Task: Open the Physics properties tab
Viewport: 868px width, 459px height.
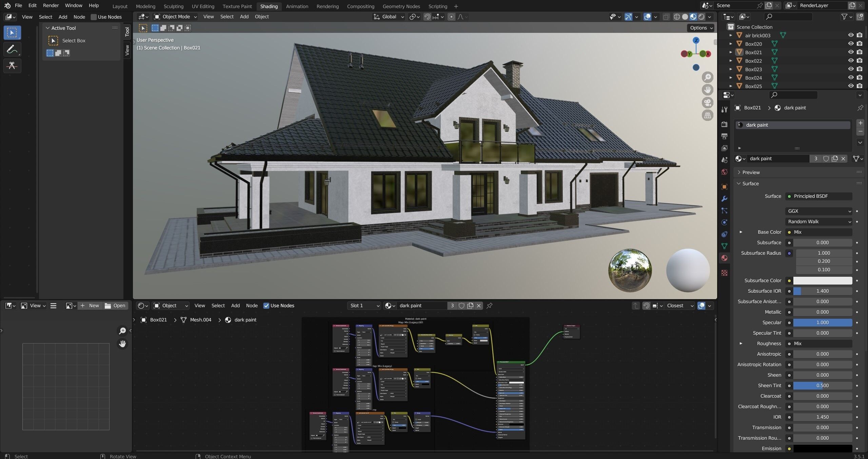Action: pos(725,222)
